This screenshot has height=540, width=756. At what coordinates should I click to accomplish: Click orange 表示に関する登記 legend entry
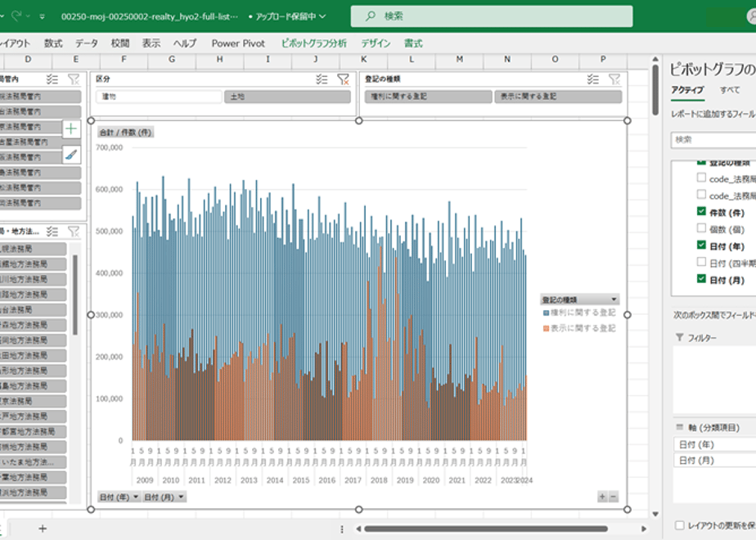[x=579, y=328]
